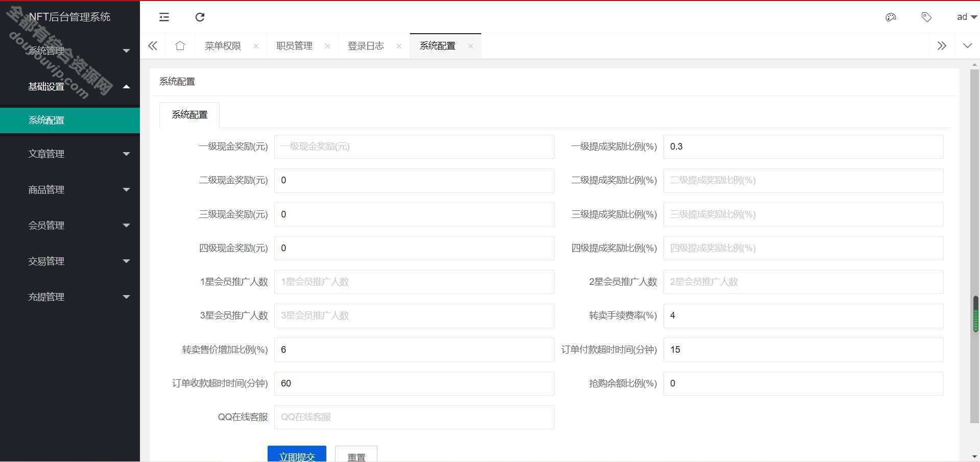Open the tab actions dropdown chevron
The width and height of the screenshot is (980, 462).
(x=967, y=45)
